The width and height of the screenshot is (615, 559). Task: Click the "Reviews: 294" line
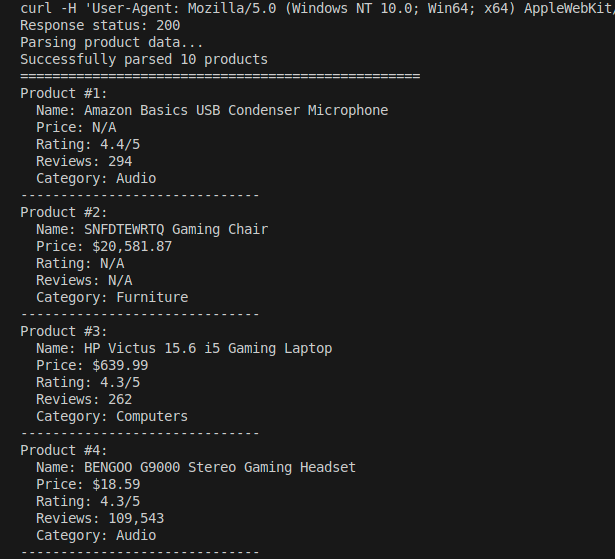pos(84,161)
